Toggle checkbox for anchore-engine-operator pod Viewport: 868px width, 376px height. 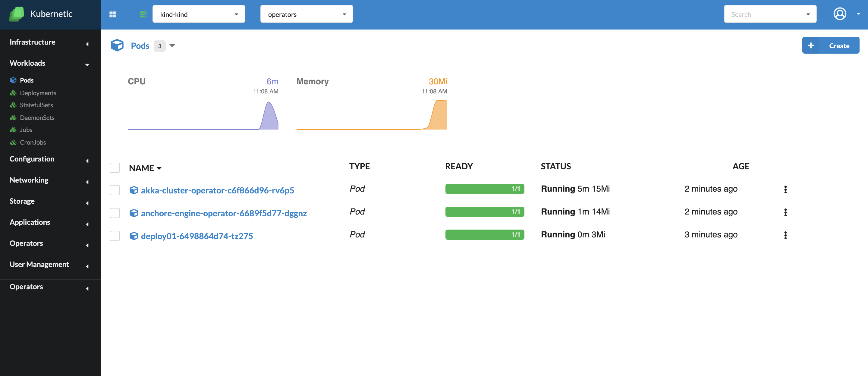pos(115,212)
